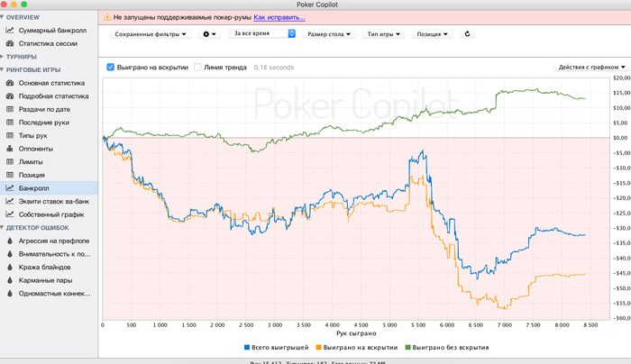Click Выиграно на вскрытии orange legend swatch

319,347
